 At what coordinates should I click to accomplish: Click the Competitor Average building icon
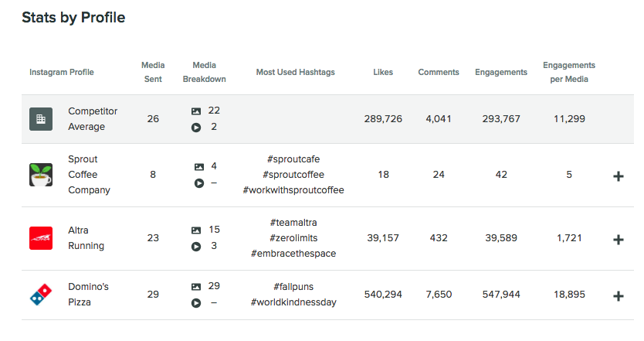[41, 119]
